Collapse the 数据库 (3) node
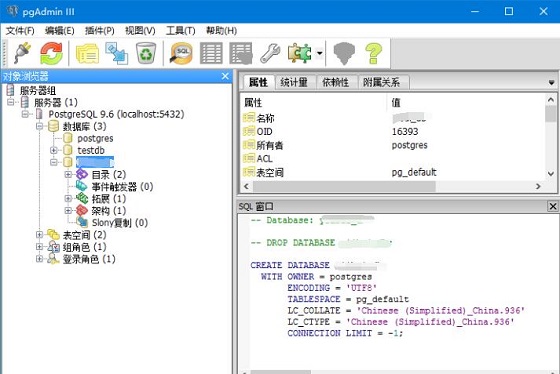The image size is (560, 374). click(x=40, y=126)
